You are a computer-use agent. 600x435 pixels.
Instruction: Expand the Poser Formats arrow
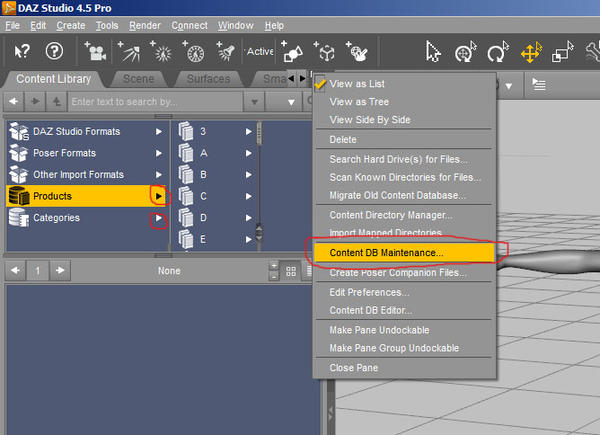tap(158, 153)
